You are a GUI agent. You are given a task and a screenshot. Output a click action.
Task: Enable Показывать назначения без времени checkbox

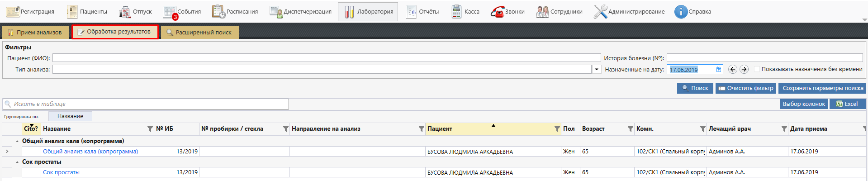click(x=757, y=69)
